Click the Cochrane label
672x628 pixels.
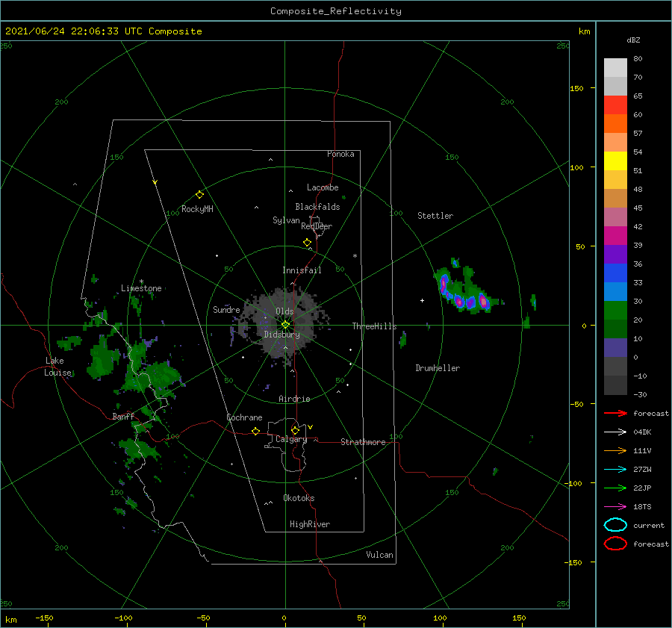click(244, 417)
